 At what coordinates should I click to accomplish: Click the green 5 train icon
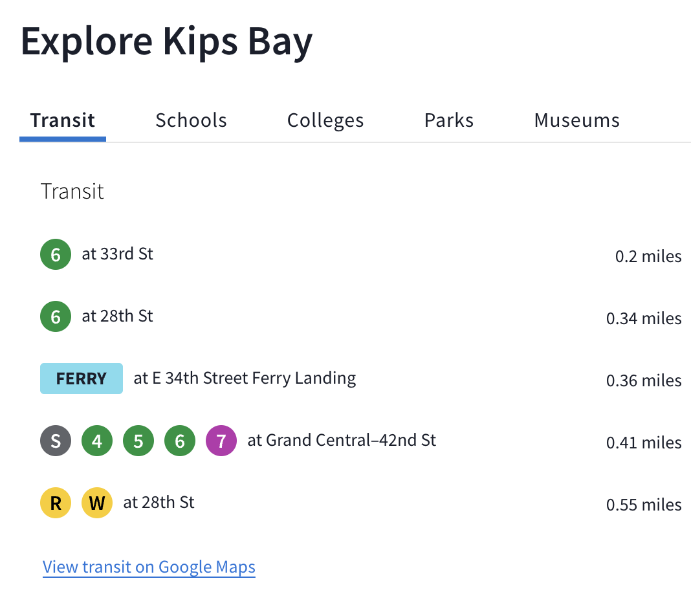click(138, 441)
